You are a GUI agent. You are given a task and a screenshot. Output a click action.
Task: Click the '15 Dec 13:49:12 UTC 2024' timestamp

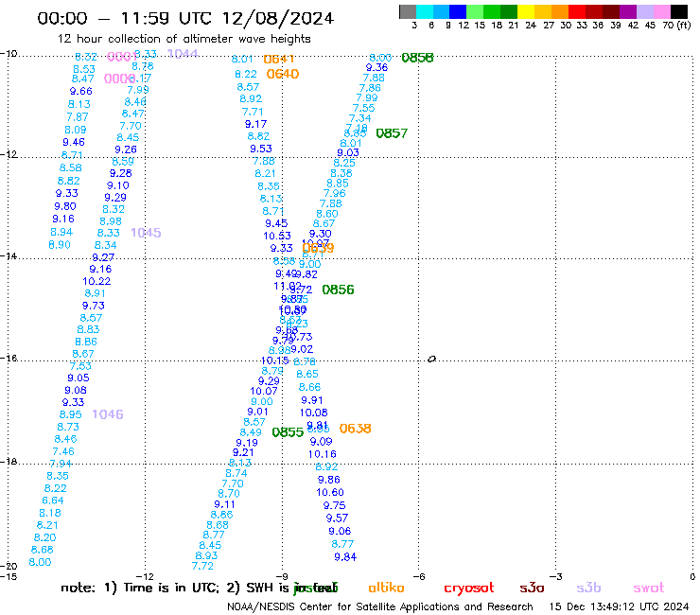pyautogui.click(x=619, y=607)
